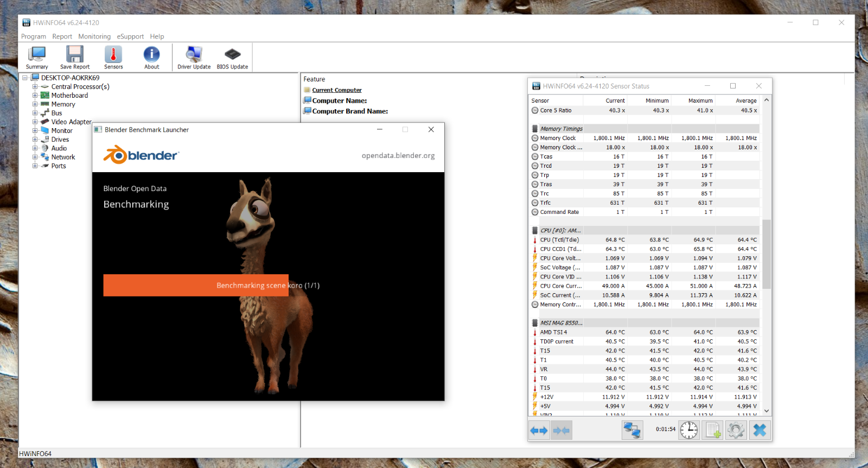
Task: Open the Report menu
Action: [x=62, y=36]
